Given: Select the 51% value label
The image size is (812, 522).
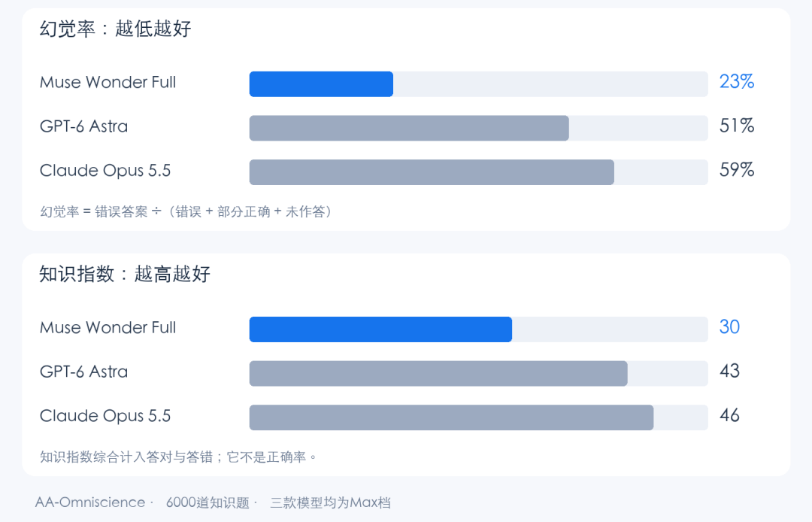Looking at the screenshot, I should click(x=736, y=126).
